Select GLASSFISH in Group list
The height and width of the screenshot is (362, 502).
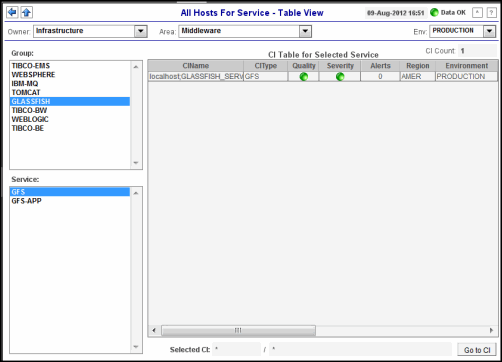(x=70, y=101)
